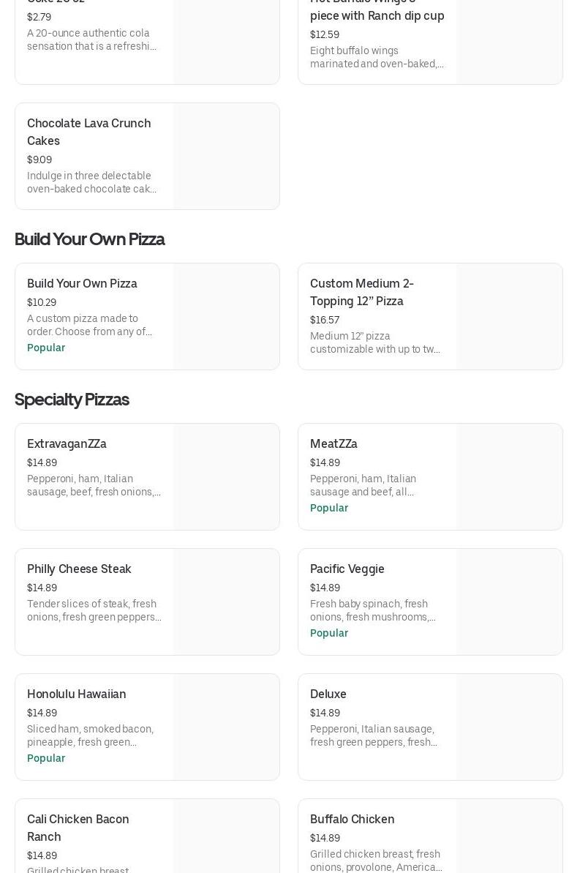The width and height of the screenshot is (588, 873).
Task: Click the Chocolate Lava Crunch Cakes image thumbnail
Action: [226, 157]
